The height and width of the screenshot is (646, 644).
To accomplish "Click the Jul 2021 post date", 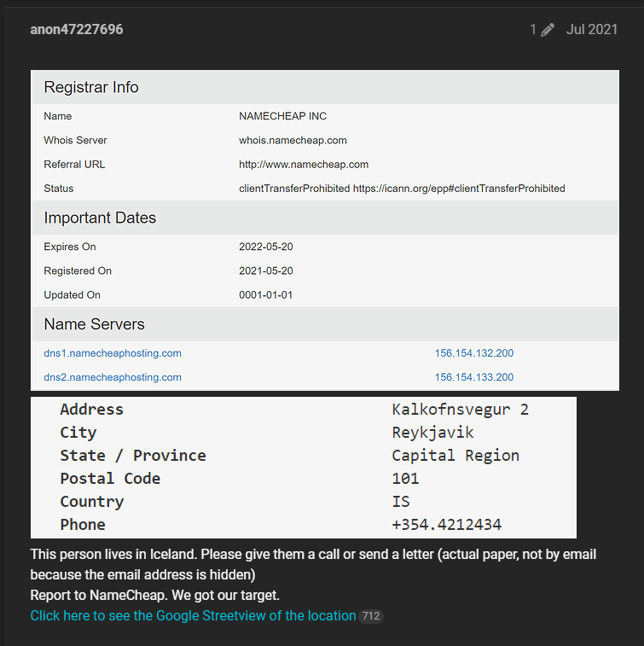I will (592, 30).
